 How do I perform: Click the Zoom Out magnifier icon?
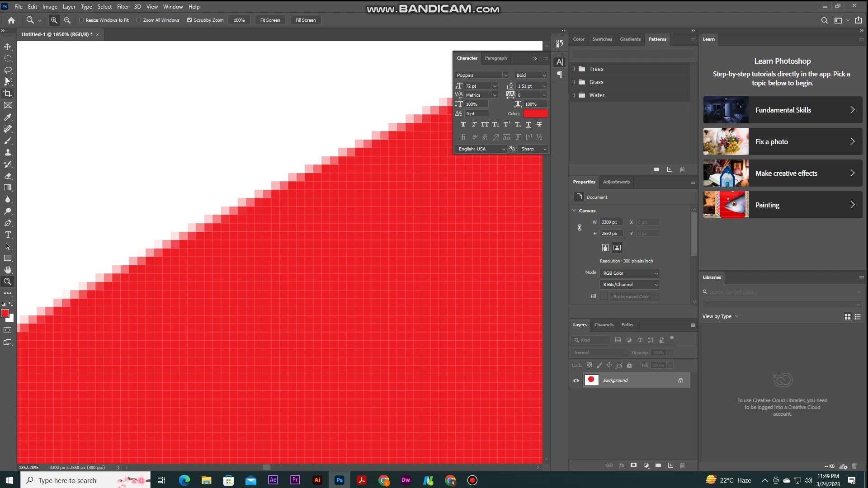(x=67, y=20)
